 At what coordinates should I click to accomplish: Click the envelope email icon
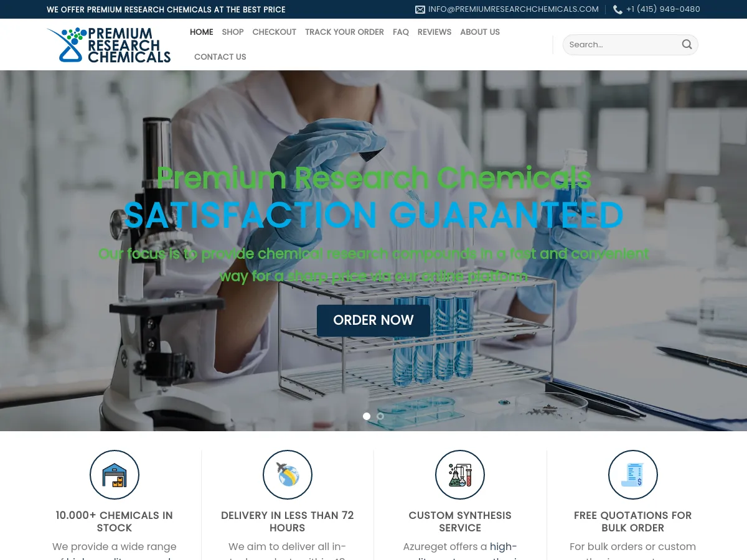click(420, 9)
